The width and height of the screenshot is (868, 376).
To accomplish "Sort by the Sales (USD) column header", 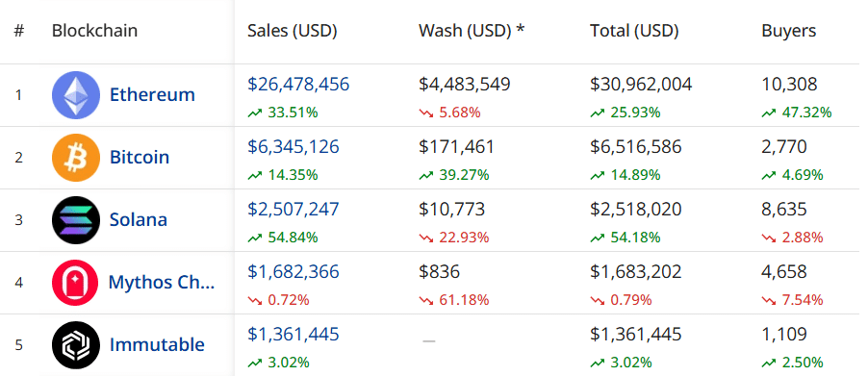I will 293,31.
